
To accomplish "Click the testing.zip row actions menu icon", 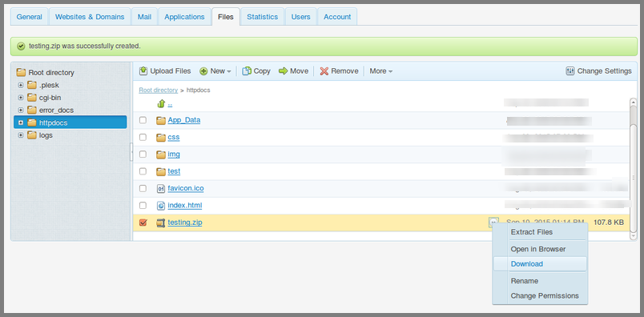I will point(493,222).
